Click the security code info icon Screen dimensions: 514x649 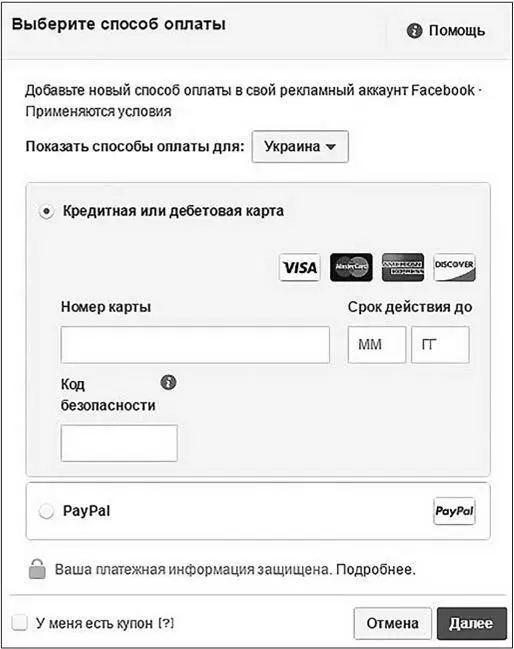[168, 382]
